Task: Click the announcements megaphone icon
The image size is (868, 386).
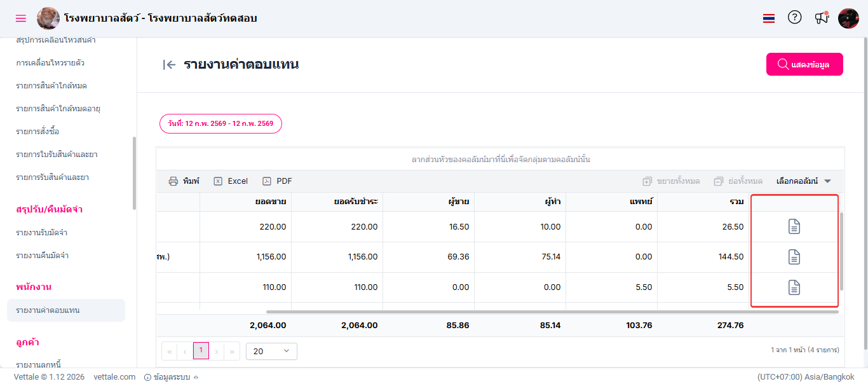Action: (822, 18)
